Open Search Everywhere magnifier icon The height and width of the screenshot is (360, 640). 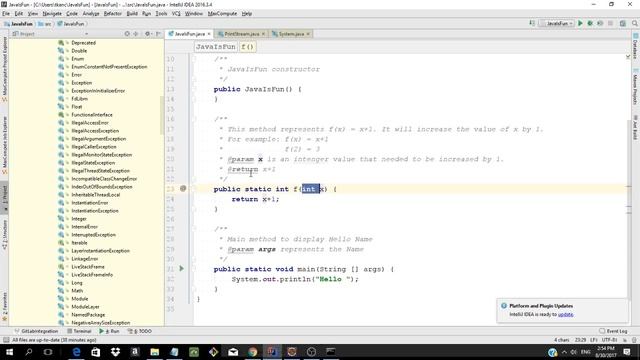click(x=635, y=24)
